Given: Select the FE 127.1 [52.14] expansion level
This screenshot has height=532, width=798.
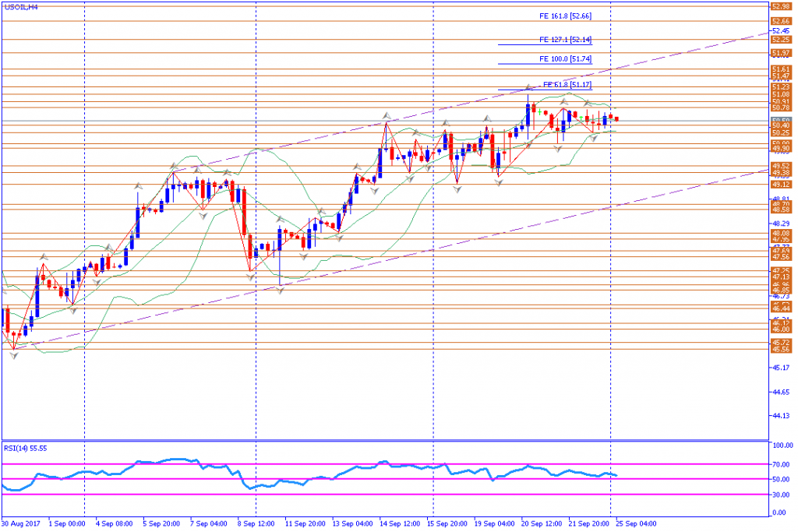Looking at the screenshot, I should (x=565, y=40).
